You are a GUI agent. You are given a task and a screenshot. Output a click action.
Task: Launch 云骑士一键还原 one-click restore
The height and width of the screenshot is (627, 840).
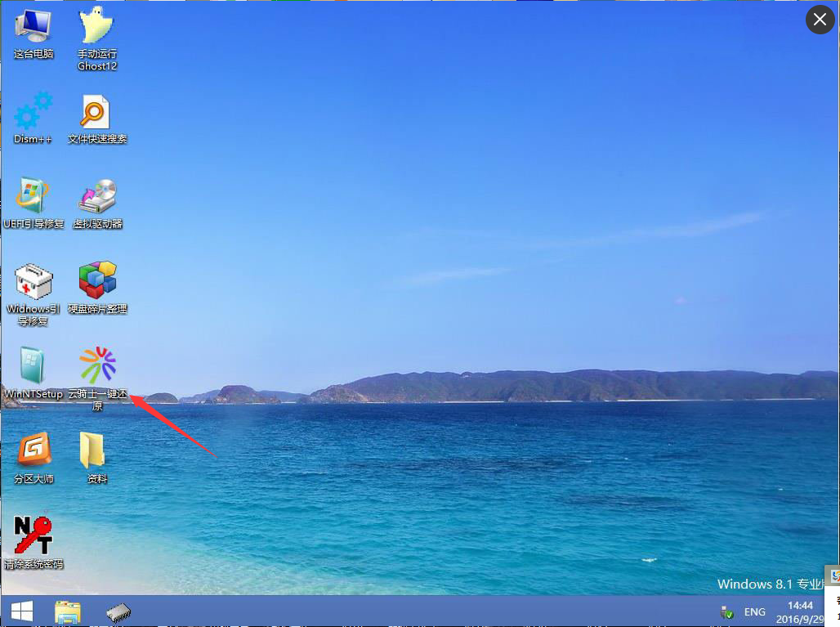(x=96, y=365)
